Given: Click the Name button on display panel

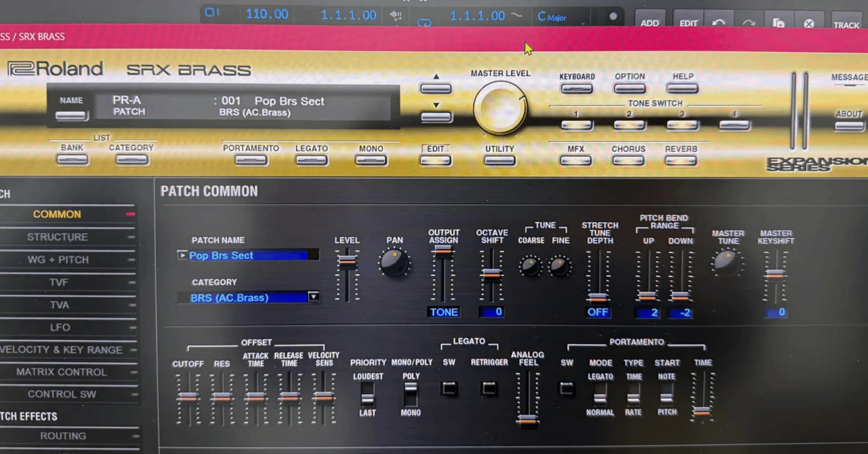Looking at the screenshot, I should pyautogui.click(x=71, y=115).
